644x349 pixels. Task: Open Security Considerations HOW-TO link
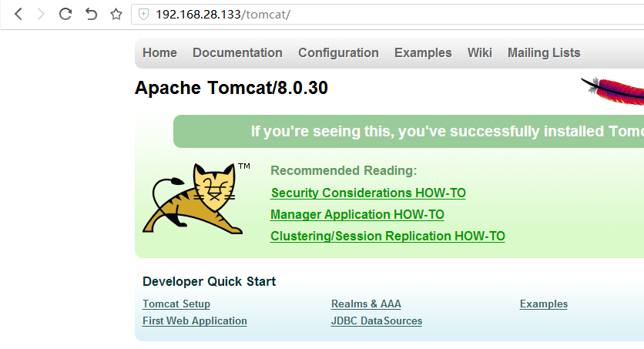click(x=368, y=193)
